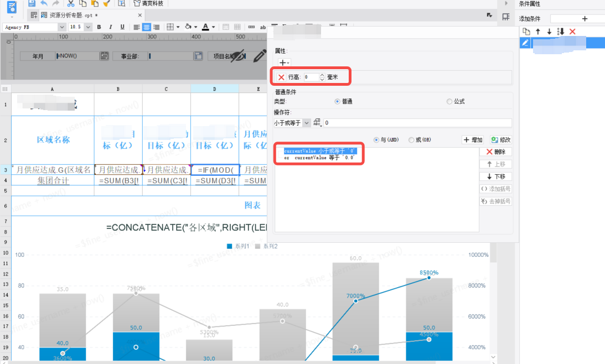Close the 资源分析专题.cpt tab
605x364 pixels.
pyautogui.click(x=139, y=15)
